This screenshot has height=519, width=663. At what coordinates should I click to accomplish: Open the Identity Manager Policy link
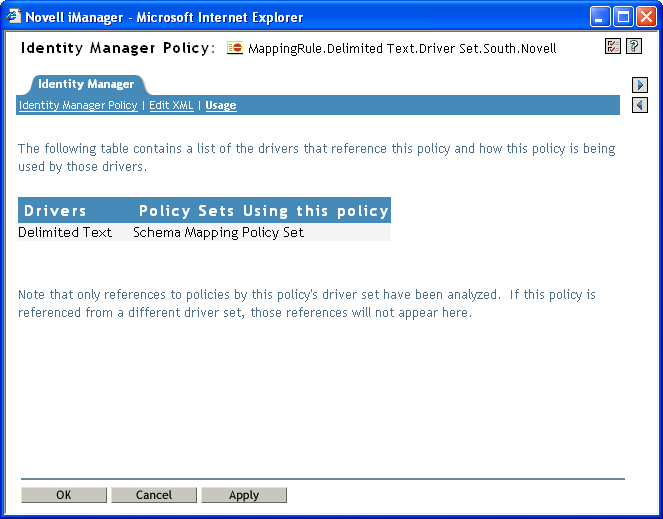coord(78,105)
